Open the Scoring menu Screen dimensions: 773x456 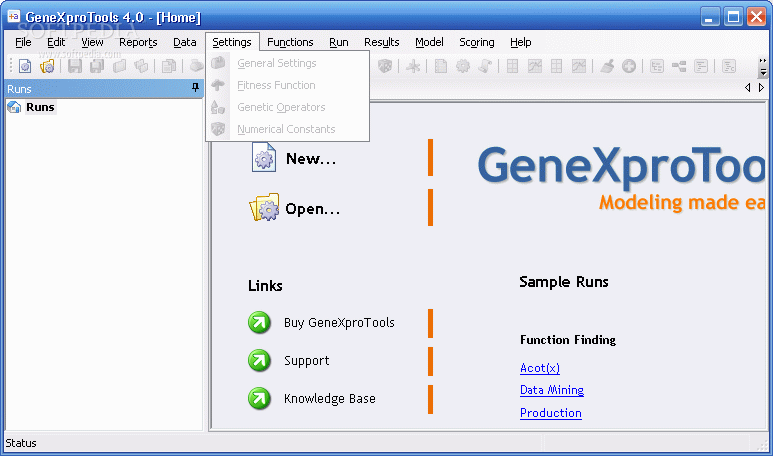pyautogui.click(x=477, y=42)
